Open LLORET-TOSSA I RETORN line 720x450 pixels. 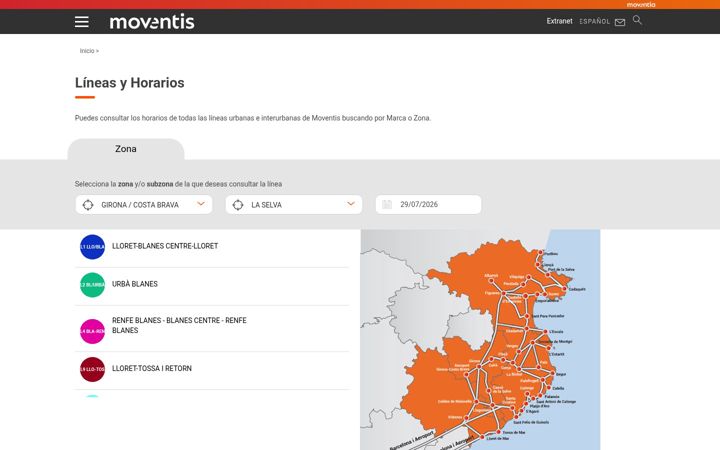pyautogui.click(x=152, y=368)
